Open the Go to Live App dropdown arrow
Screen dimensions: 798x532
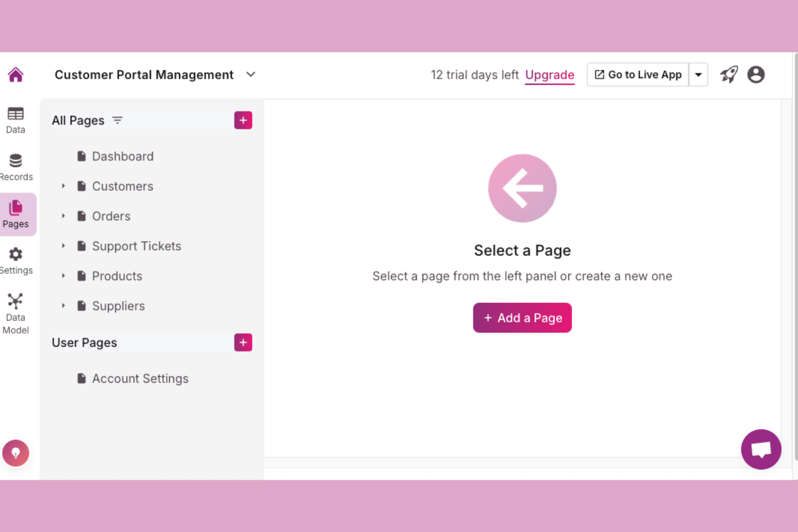pos(698,74)
